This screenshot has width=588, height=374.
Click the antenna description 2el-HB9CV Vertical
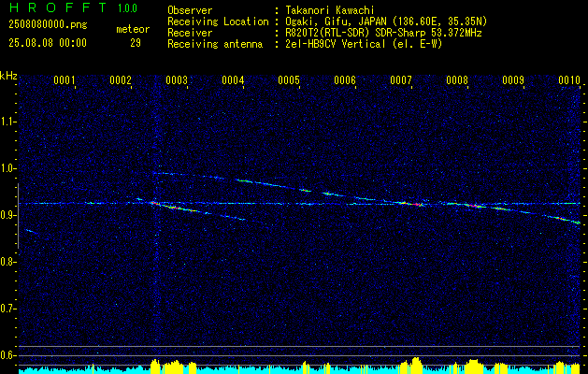(x=364, y=44)
